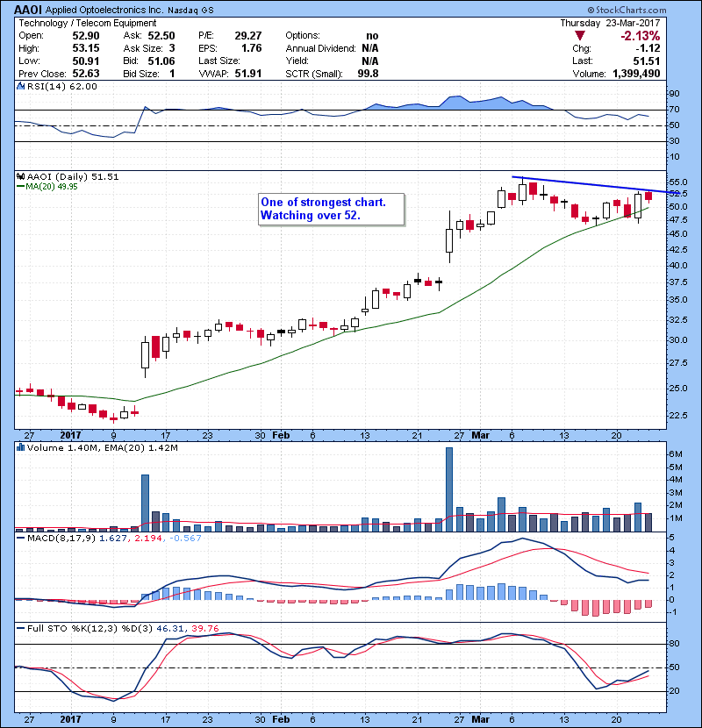Click the Ask 52.50 value
The width and height of the screenshot is (702, 728).
[161, 36]
